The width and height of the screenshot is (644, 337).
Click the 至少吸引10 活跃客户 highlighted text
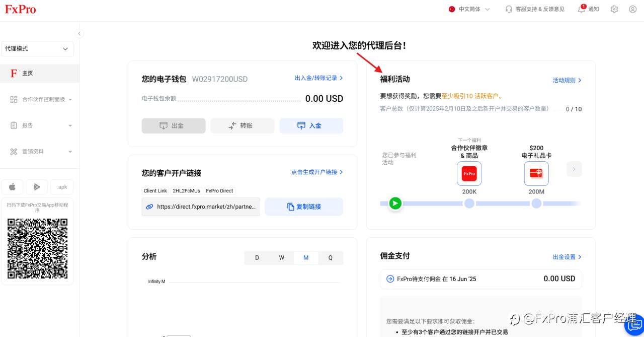tap(472, 96)
